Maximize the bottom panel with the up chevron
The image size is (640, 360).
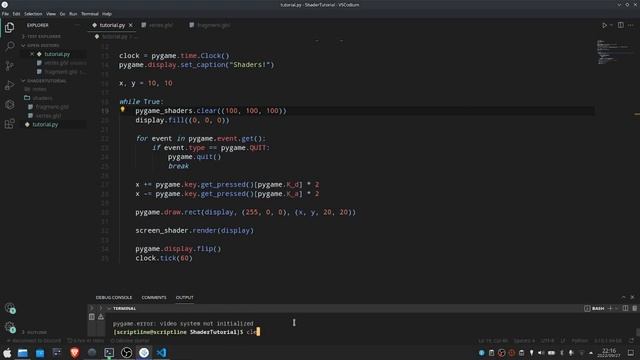(624, 297)
